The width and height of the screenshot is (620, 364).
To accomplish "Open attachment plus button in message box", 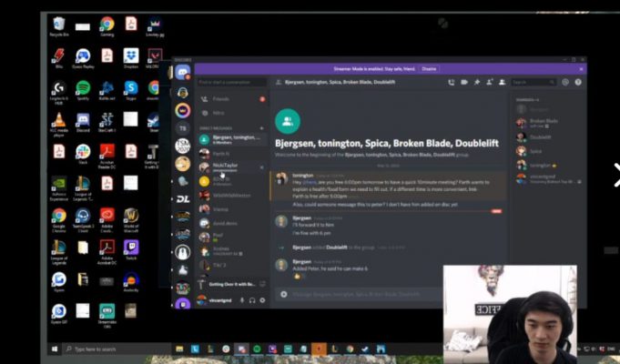I will tap(283, 294).
